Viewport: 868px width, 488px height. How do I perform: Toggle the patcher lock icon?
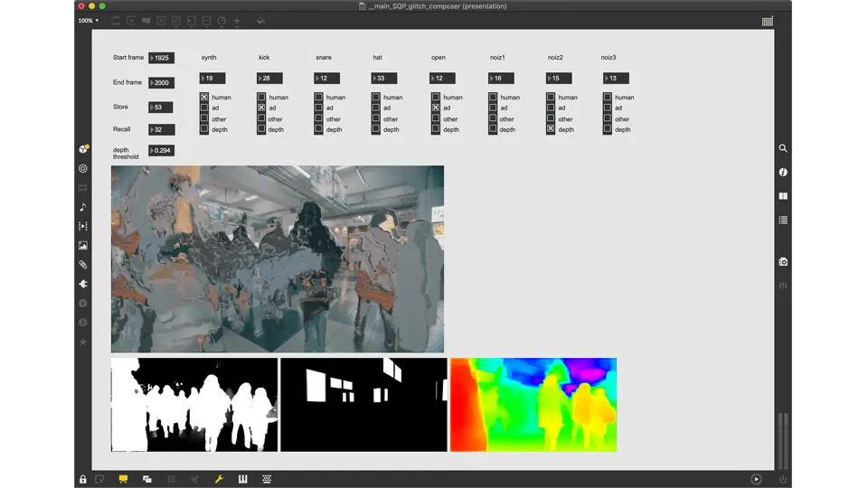point(82,479)
